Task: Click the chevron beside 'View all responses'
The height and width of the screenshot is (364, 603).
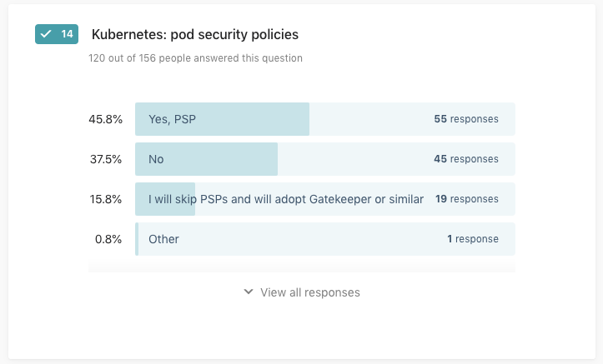Action: click(x=249, y=292)
